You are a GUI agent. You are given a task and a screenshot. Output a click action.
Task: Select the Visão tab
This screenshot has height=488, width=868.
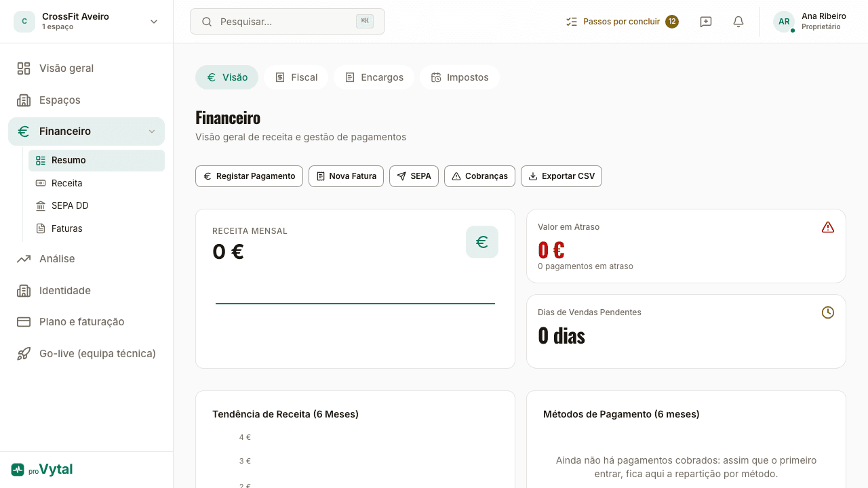[227, 77]
